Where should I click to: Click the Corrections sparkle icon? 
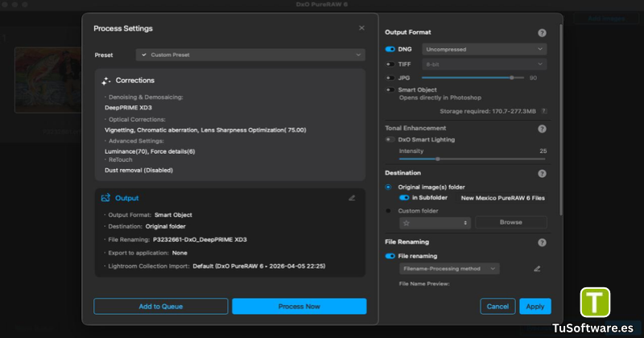[106, 81]
